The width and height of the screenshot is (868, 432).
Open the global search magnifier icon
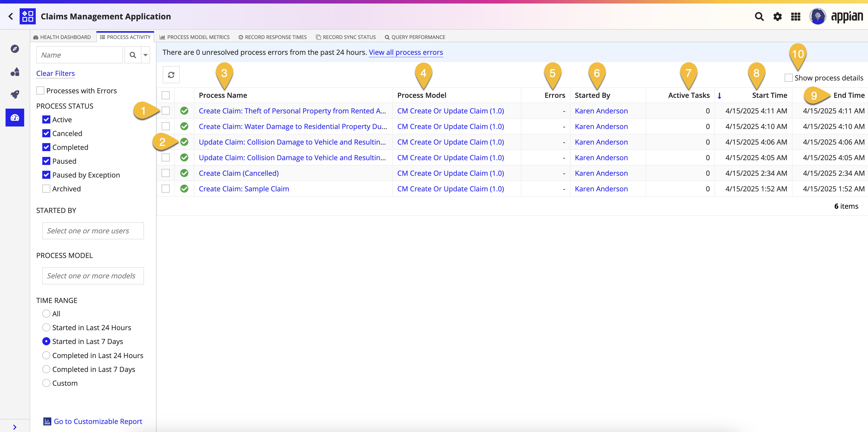(x=759, y=17)
